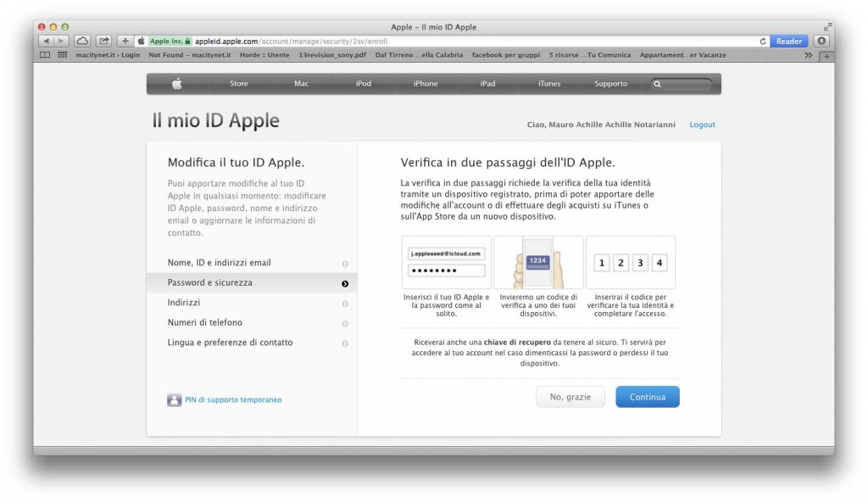
Task: Click arrow beside Indirizzi
Action: pyautogui.click(x=345, y=304)
